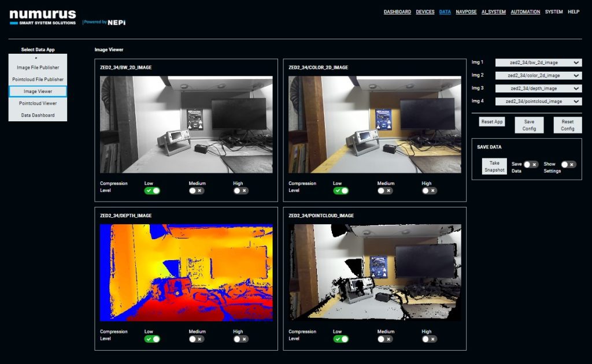Click the Powered by NEPI logo

pyautogui.click(x=104, y=22)
